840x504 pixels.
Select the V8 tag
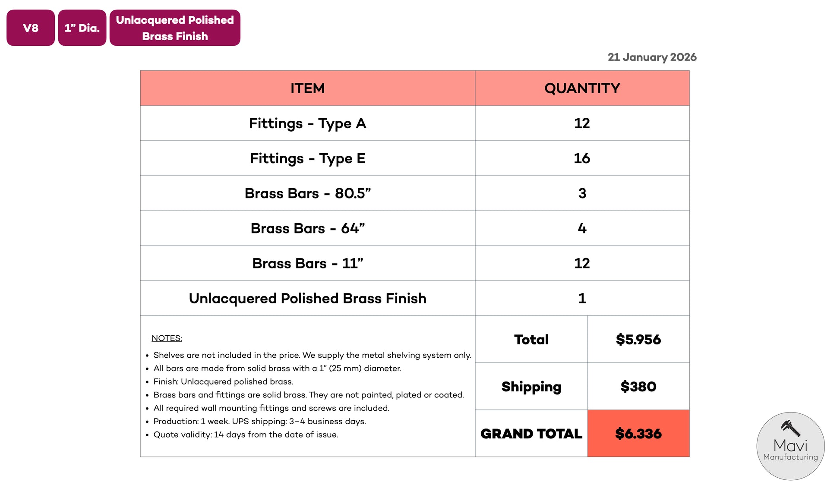pos(31,28)
